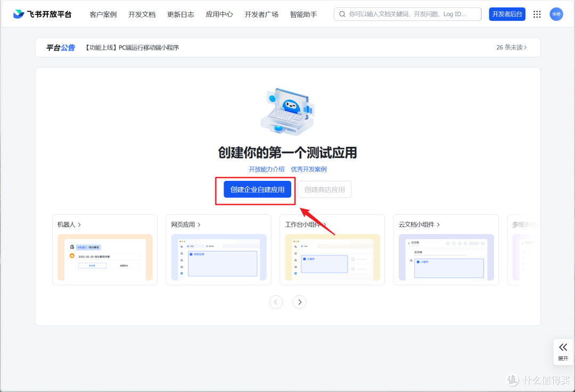Click 创建企业自建应用 button
This screenshot has height=392, width=575.
pos(257,189)
